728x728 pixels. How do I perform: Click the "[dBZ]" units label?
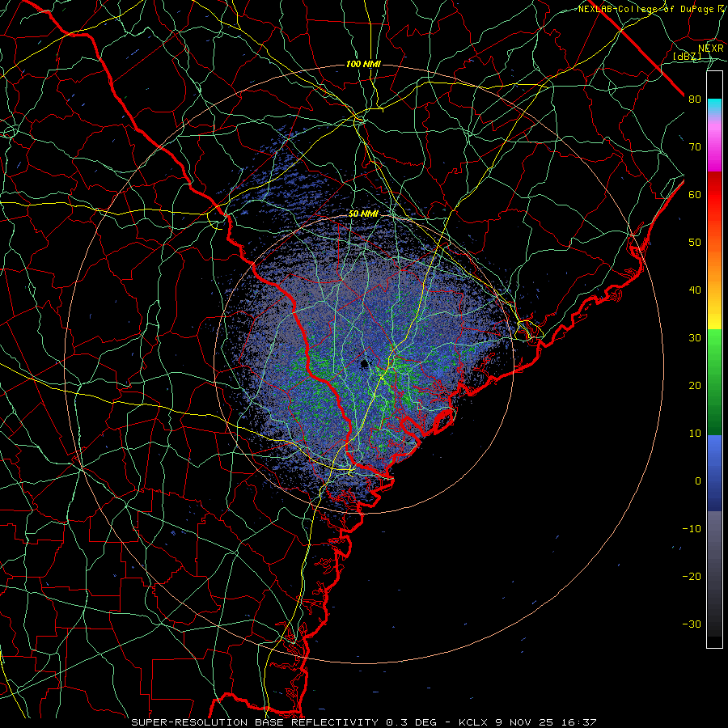pos(687,57)
